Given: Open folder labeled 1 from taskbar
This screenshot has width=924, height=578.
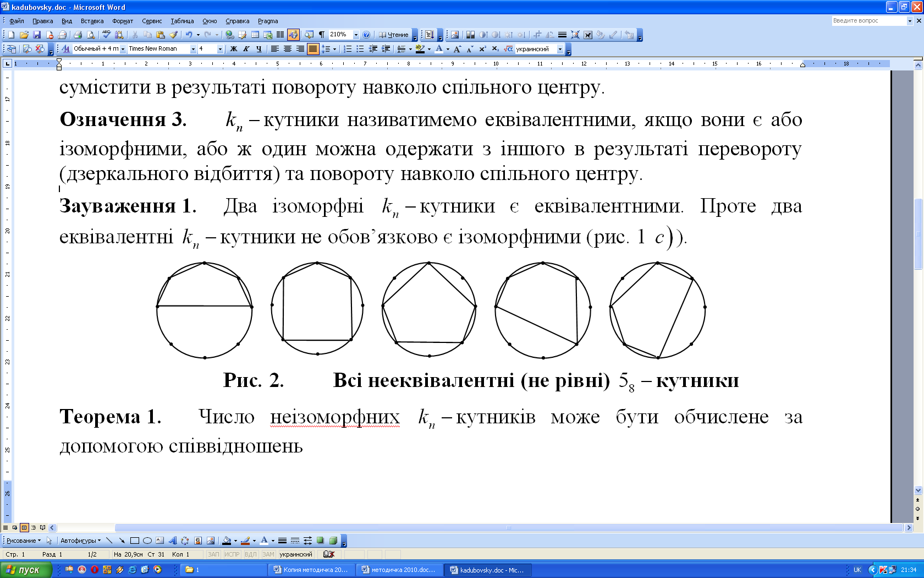Looking at the screenshot, I should pyautogui.click(x=223, y=570).
